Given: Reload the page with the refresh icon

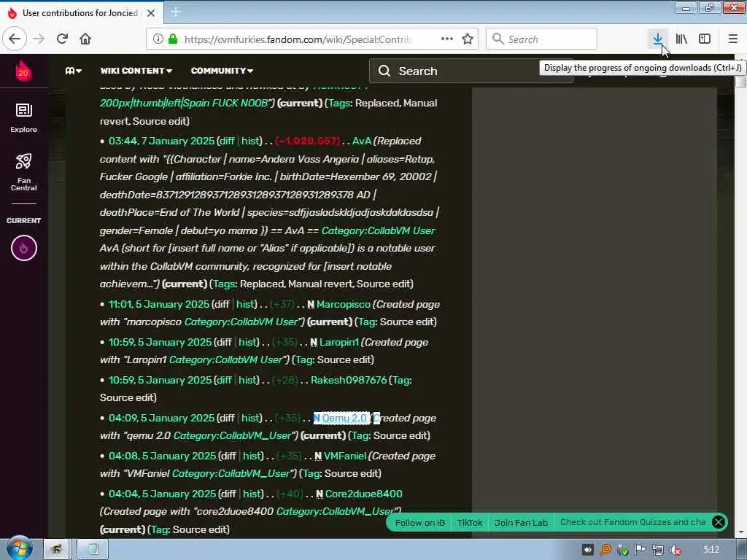Looking at the screenshot, I should coord(62,39).
